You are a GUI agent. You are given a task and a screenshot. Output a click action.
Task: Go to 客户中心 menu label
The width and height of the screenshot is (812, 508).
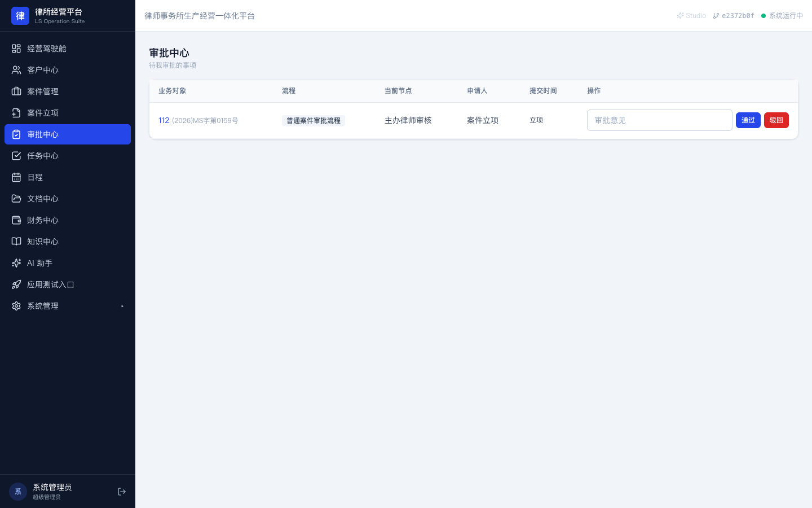tap(43, 70)
